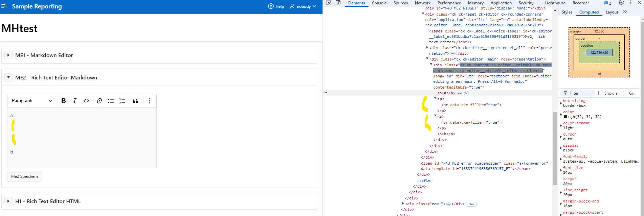This screenshot has height=216, width=644.
Task: Activate the inspect element picker tool
Action: [328, 3]
